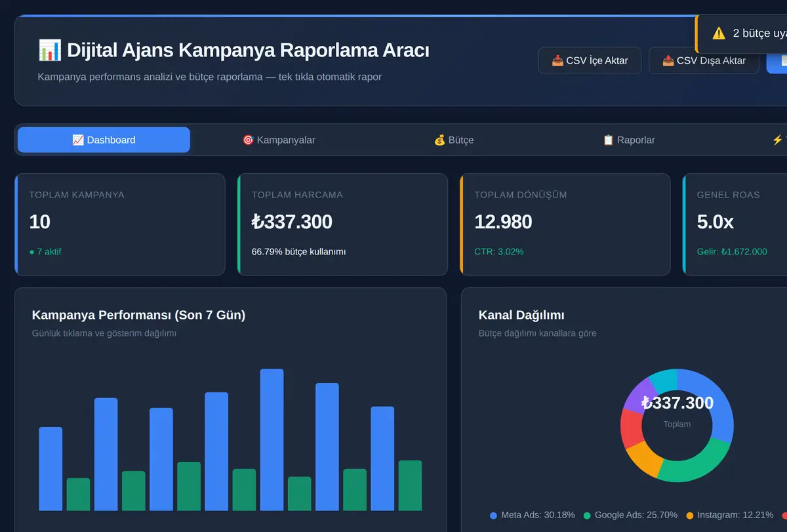Click the Meta Ads legend color dot
787x532 pixels.
pos(493,516)
